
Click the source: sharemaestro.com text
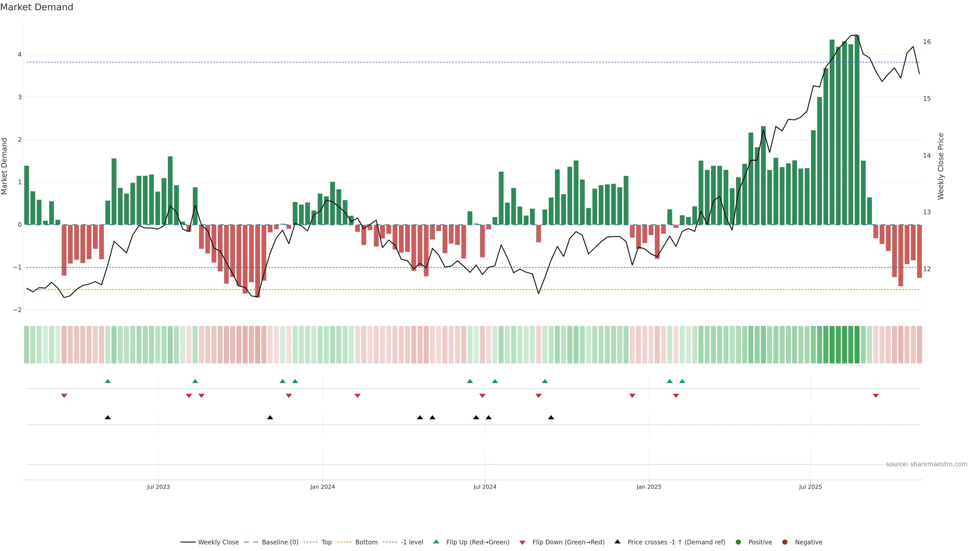coord(926,464)
